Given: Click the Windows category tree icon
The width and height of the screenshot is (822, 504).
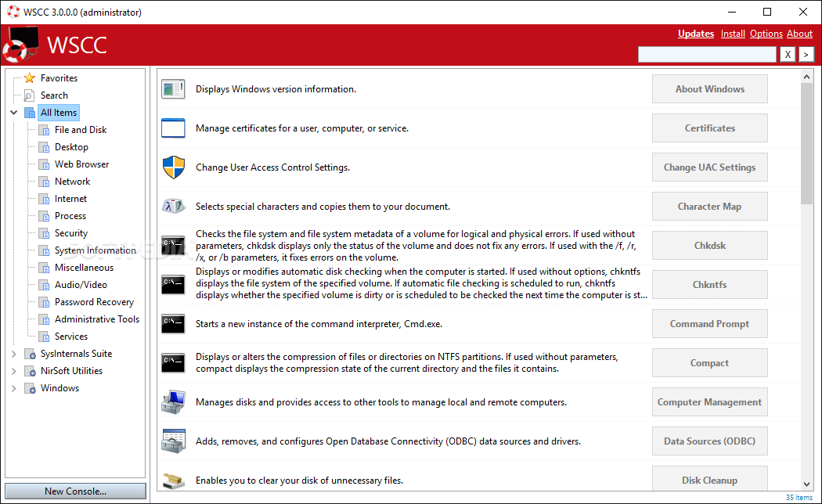Looking at the screenshot, I should (x=30, y=388).
